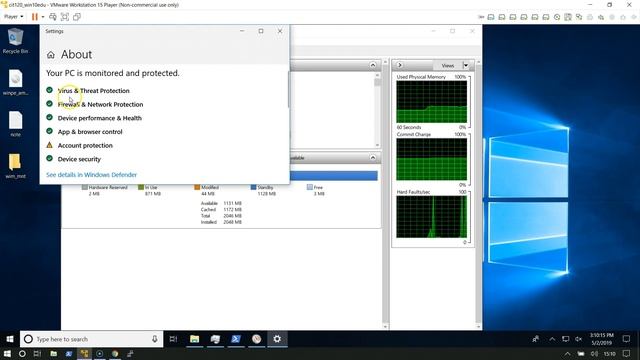Click the Account protection warning icon
Viewport: 640px width, 360px height.
(49, 145)
